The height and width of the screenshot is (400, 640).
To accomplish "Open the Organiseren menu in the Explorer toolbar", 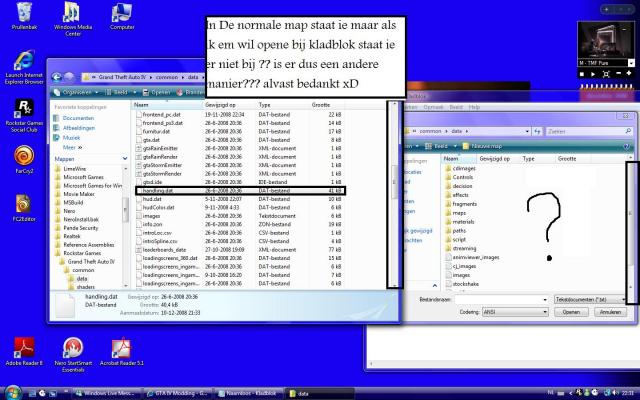I will tap(76, 93).
